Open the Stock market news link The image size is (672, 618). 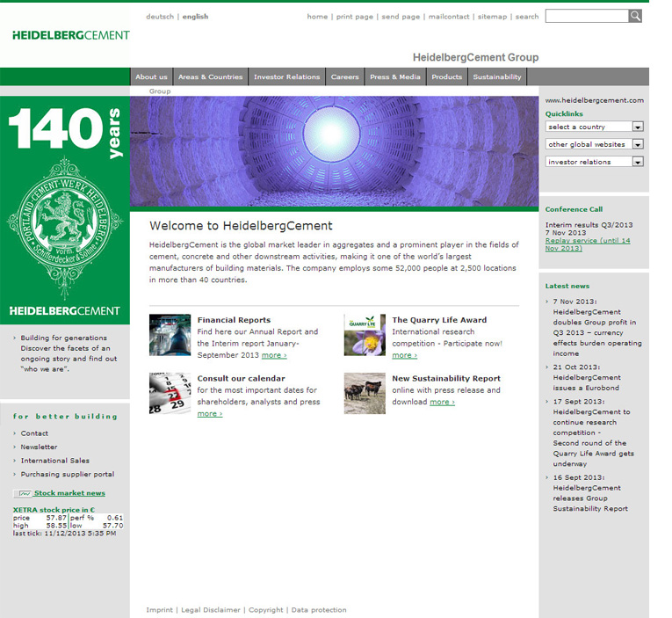69,493
